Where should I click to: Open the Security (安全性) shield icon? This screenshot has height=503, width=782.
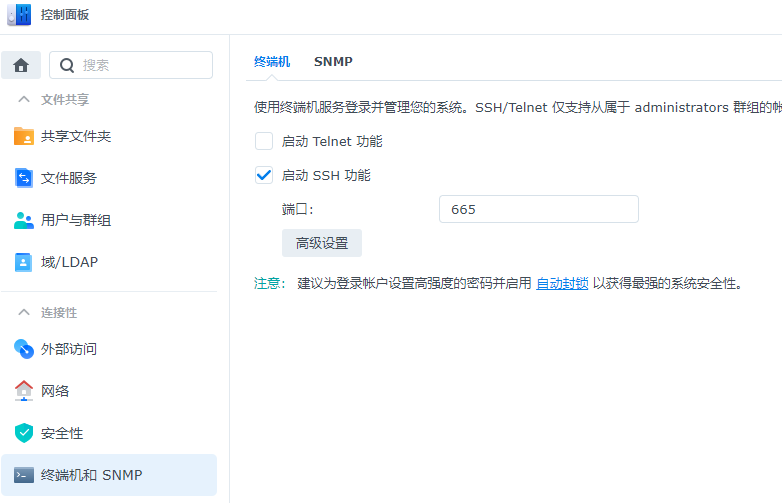tap(24, 433)
